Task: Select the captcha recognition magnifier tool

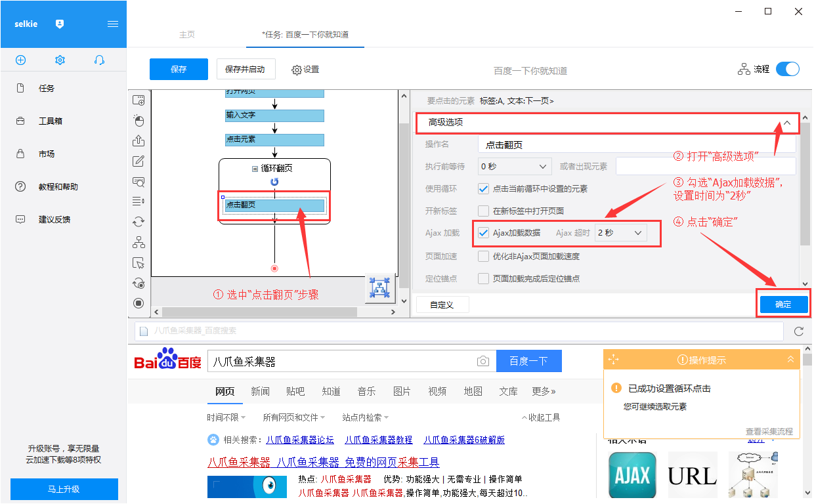Action: coord(139,182)
